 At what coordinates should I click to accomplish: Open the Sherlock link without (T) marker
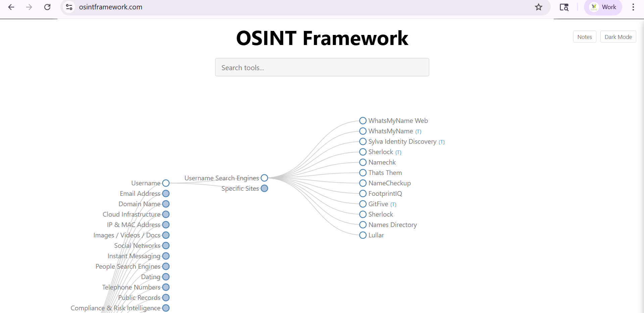click(x=381, y=214)
